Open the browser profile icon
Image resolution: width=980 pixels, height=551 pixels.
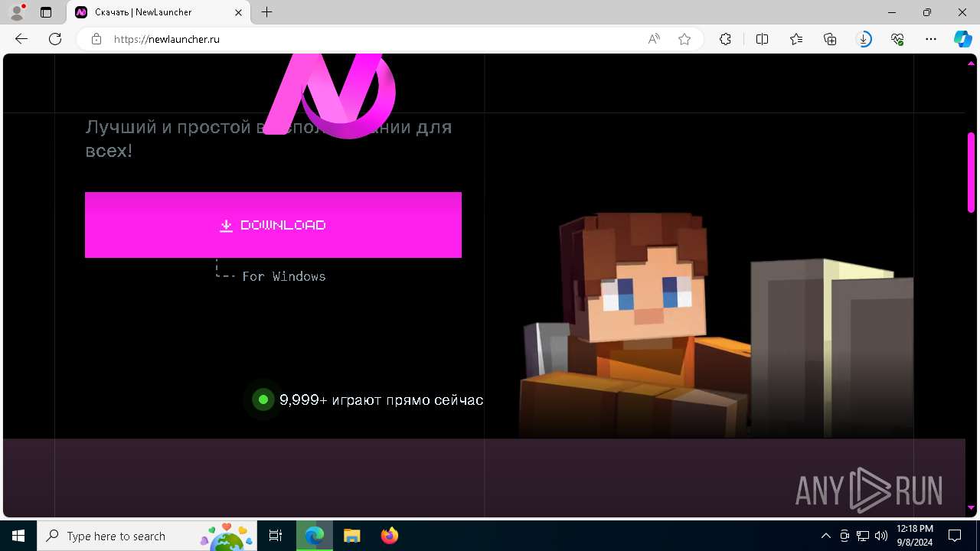tap(17, 12)
